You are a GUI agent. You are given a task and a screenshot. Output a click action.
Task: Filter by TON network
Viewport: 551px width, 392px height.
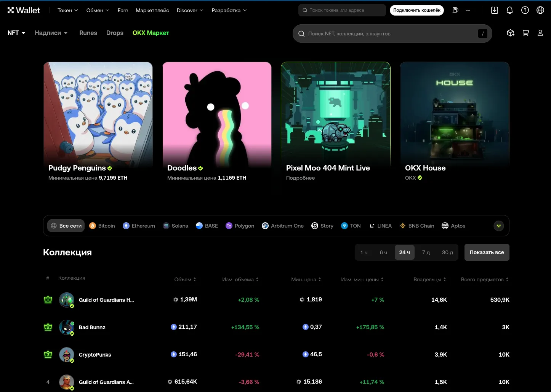351,226
